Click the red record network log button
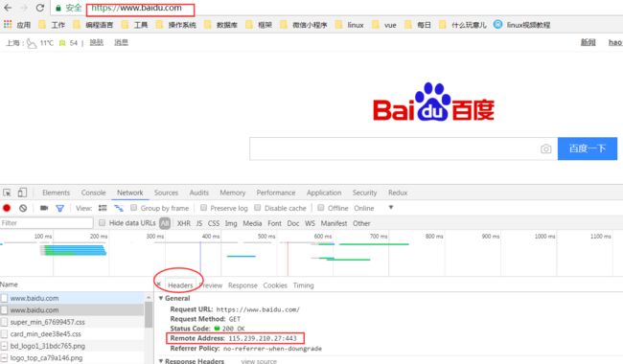Screen dimensions: 623x364 (7, 208)
